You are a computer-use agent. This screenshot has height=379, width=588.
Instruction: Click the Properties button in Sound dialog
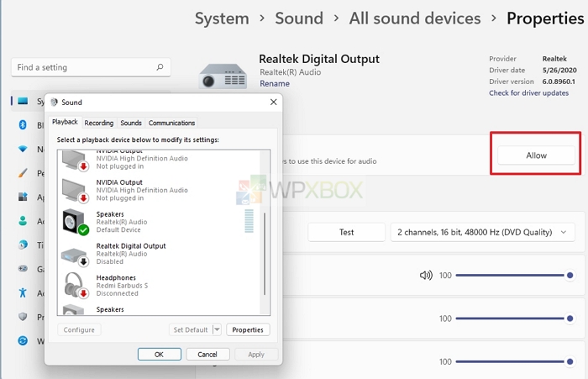(248, 329)
